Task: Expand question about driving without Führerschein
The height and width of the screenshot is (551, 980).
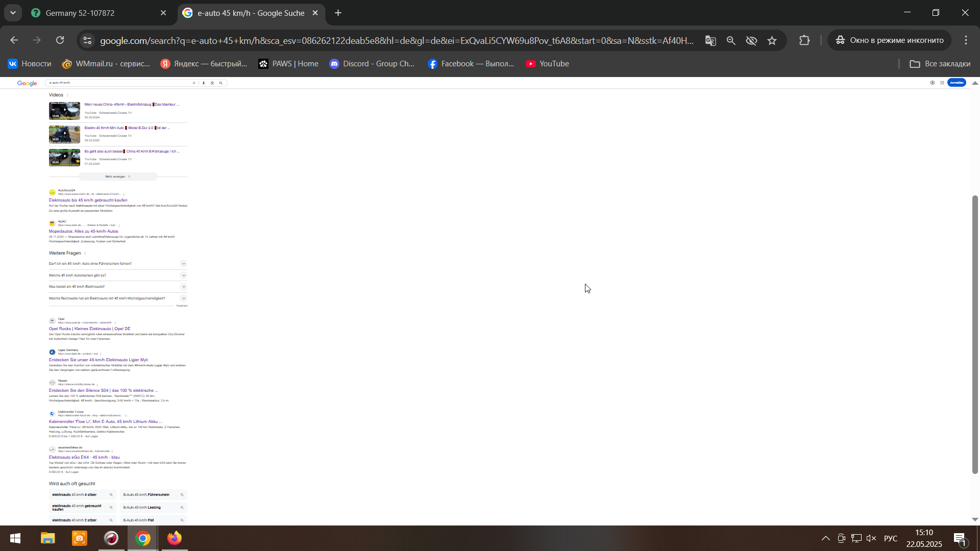Action: (x=183, y=264)
